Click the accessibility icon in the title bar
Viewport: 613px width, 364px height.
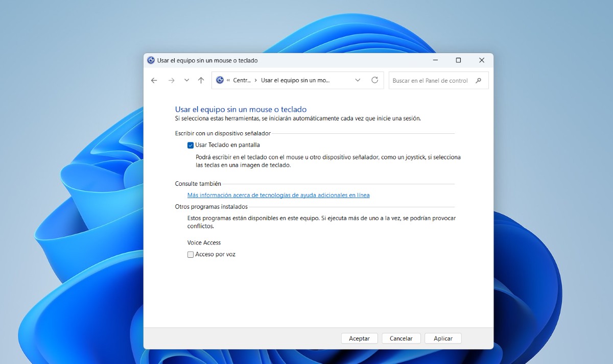(151, 60)
